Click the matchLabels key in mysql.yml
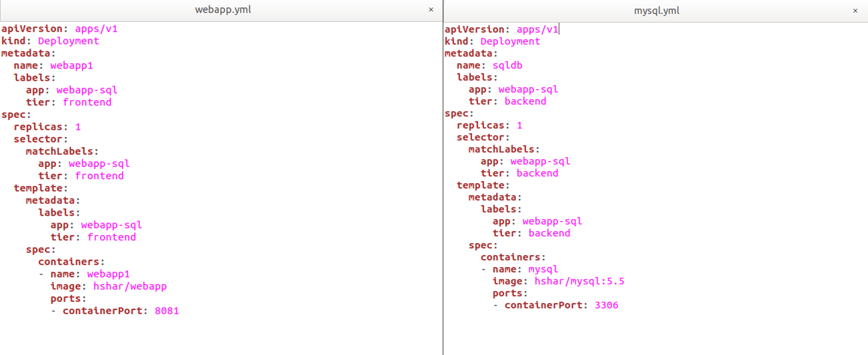The height and width of the screenshot is (355, 868). (501, 149)
